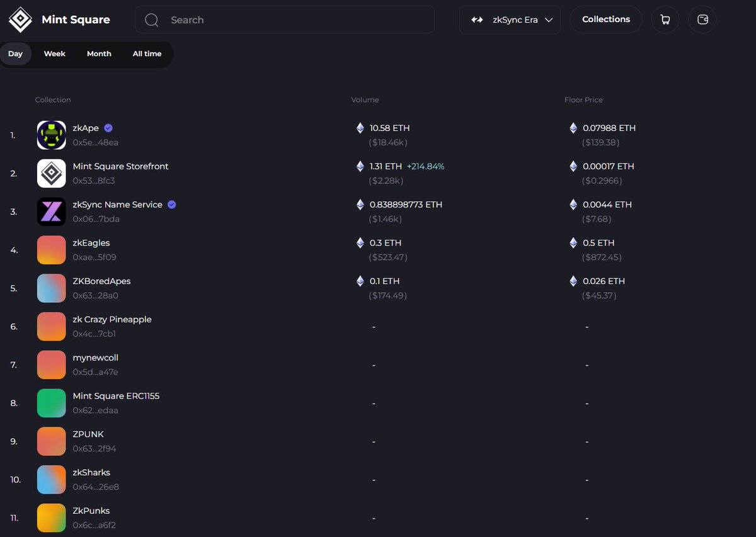Click the ETH icon beside 1.31 ETH volume
This screenshot has height=537, width=756.
tap(360, 166)
